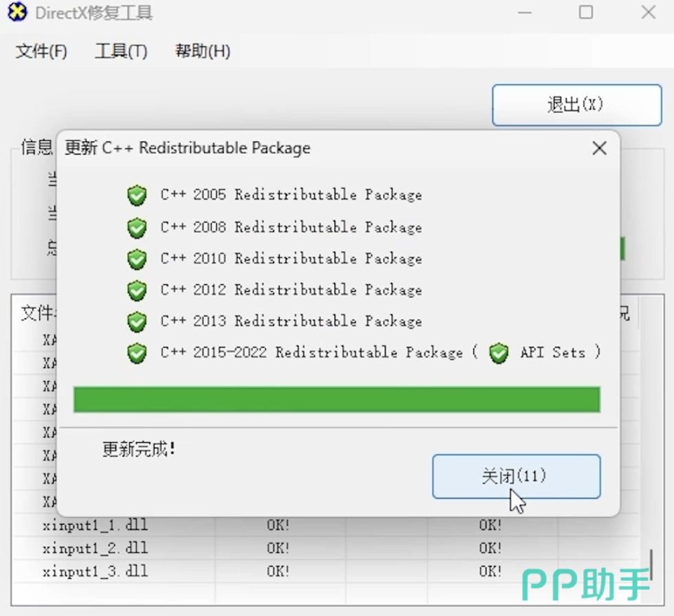674x616 pixels.
Task: Click the completed green progress bar
Action: [337, 400]
